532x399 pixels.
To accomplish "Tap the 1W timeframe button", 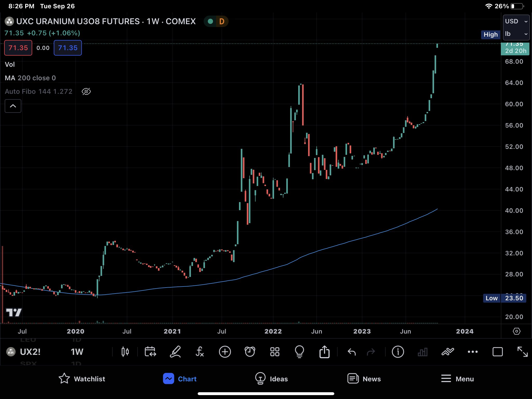I will (x=77, y=352).
